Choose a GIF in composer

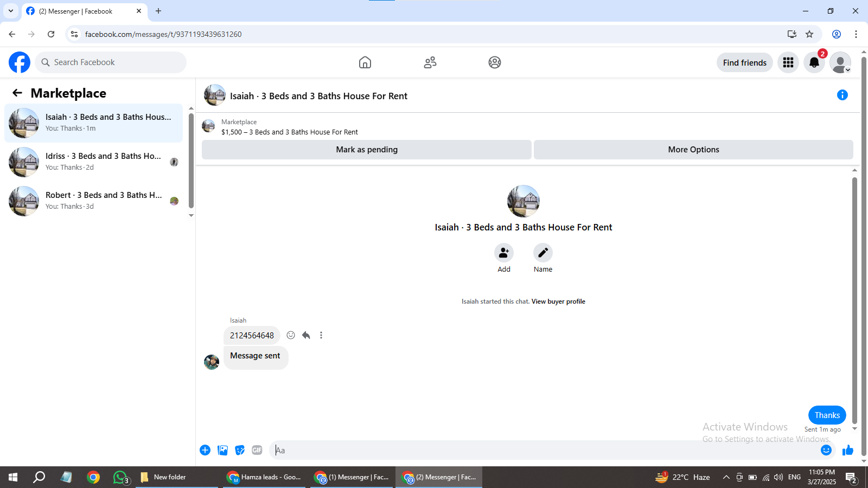coord(257,450)
